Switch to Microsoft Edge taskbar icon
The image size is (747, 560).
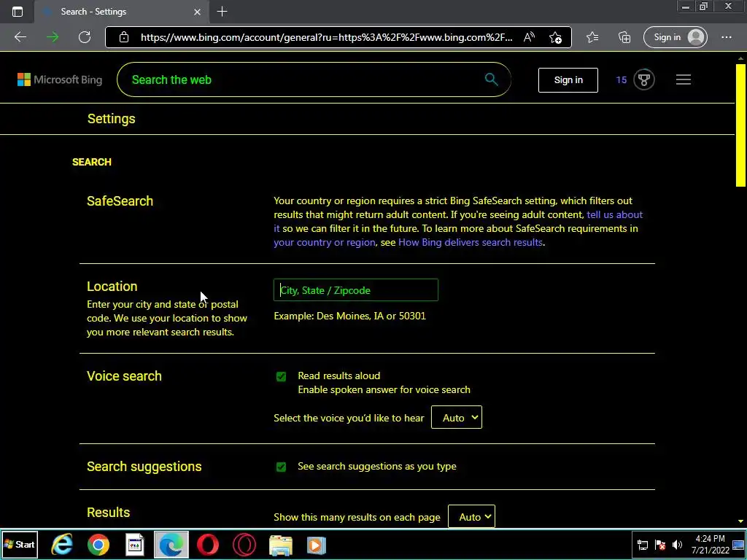coord(171,545)
